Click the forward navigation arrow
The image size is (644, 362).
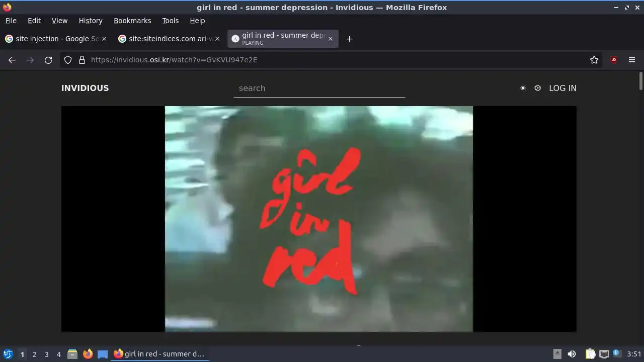30,60
